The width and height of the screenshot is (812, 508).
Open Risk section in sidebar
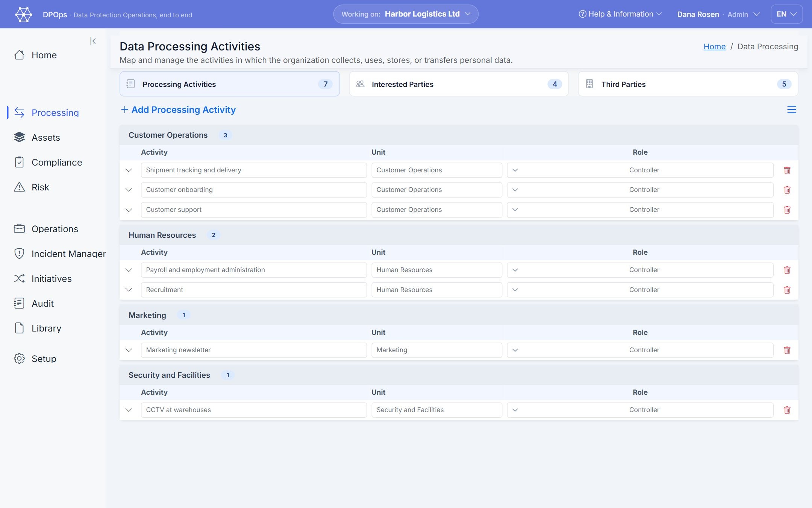(32, 187)
